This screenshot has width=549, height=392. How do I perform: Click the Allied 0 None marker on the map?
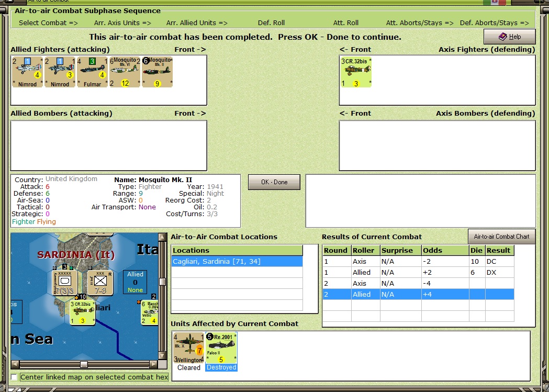[135, 282]
